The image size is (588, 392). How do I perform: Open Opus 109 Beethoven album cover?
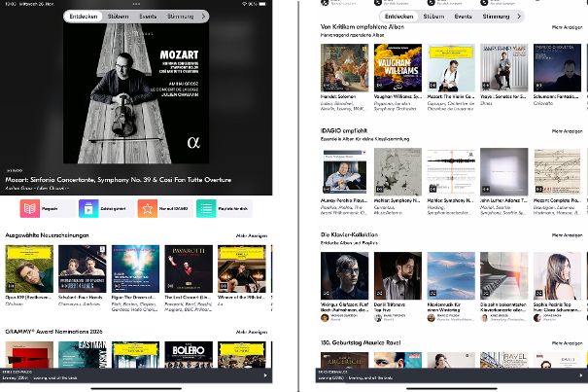[x=29, y=268]
